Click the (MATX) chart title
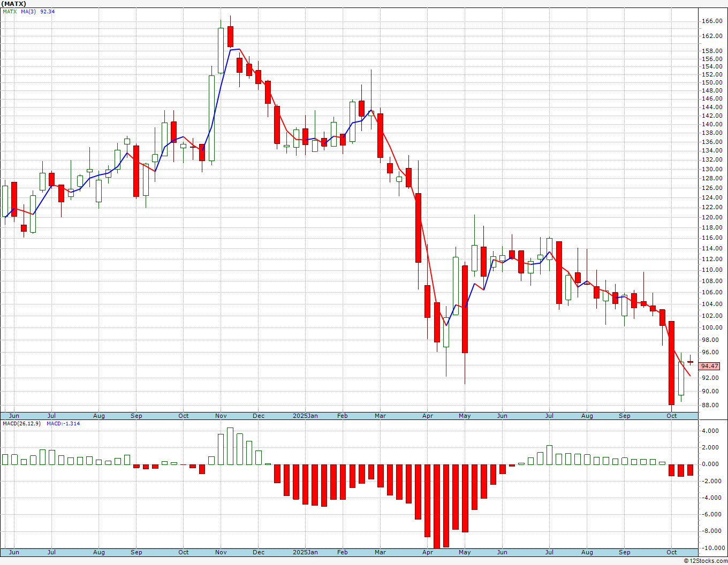 [14, 4]
